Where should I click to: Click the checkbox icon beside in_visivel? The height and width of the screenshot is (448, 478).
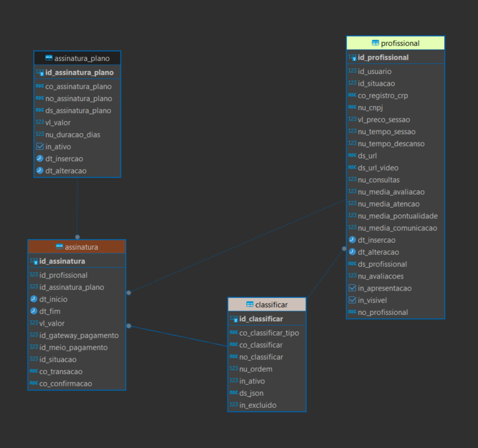[x=352, y=300]
